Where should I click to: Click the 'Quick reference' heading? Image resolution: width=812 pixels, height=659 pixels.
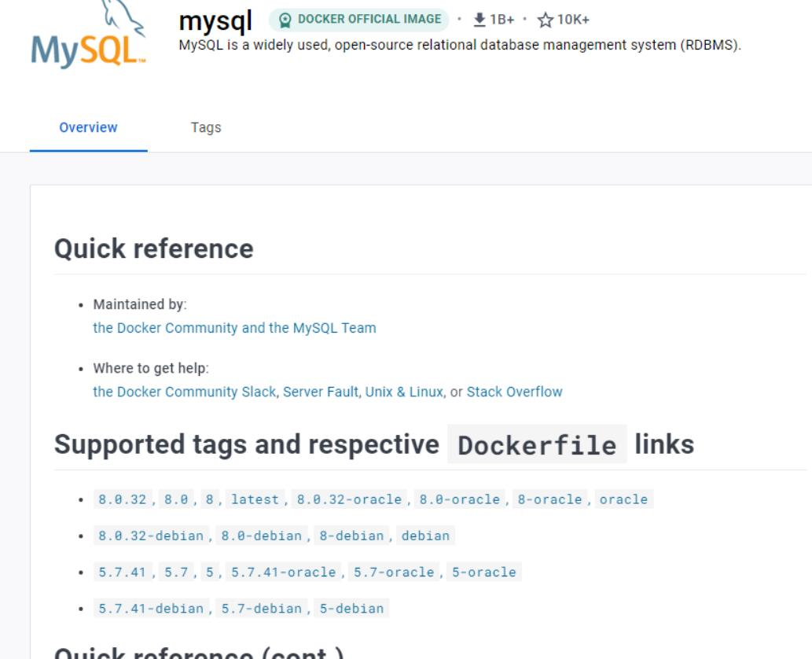(154, 249)
